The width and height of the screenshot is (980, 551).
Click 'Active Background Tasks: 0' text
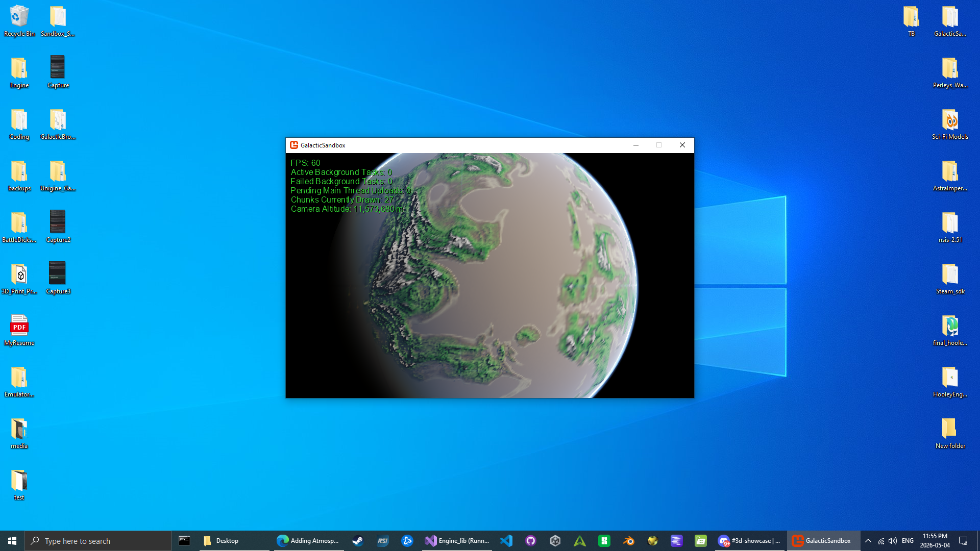341,172
